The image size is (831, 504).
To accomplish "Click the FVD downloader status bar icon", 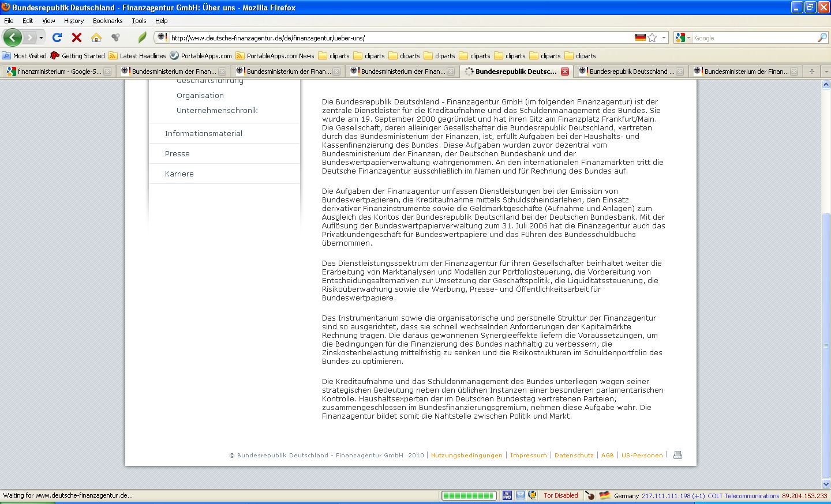I will (x=507, y=495).
